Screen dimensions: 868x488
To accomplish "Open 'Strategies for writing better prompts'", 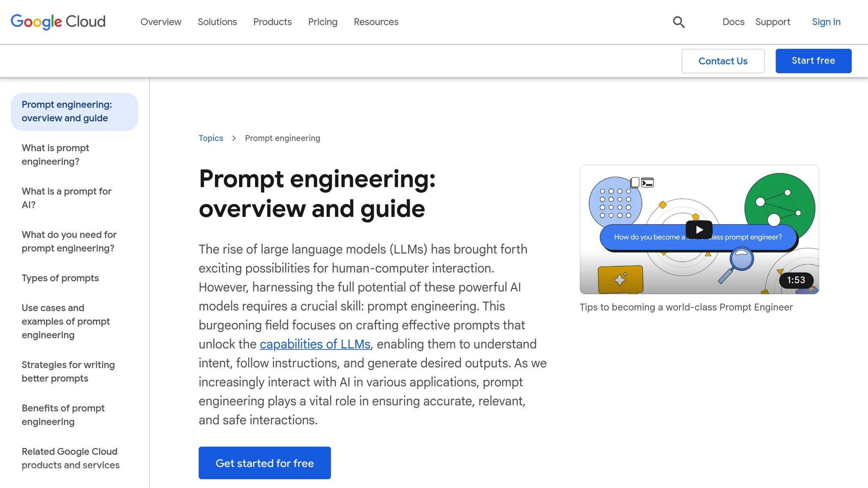I will pos(68,371).
